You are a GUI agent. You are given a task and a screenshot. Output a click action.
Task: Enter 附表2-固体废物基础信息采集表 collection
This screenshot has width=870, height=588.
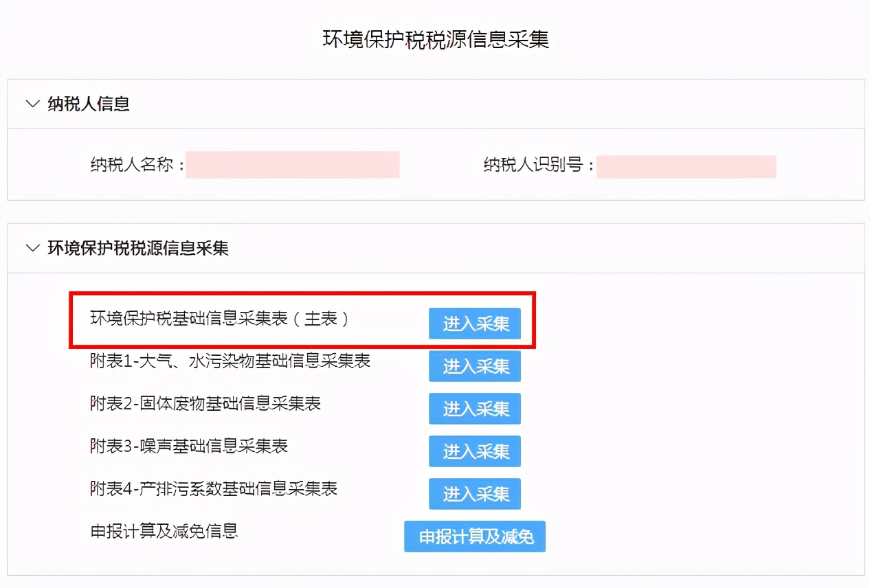(x=475, y=409)
